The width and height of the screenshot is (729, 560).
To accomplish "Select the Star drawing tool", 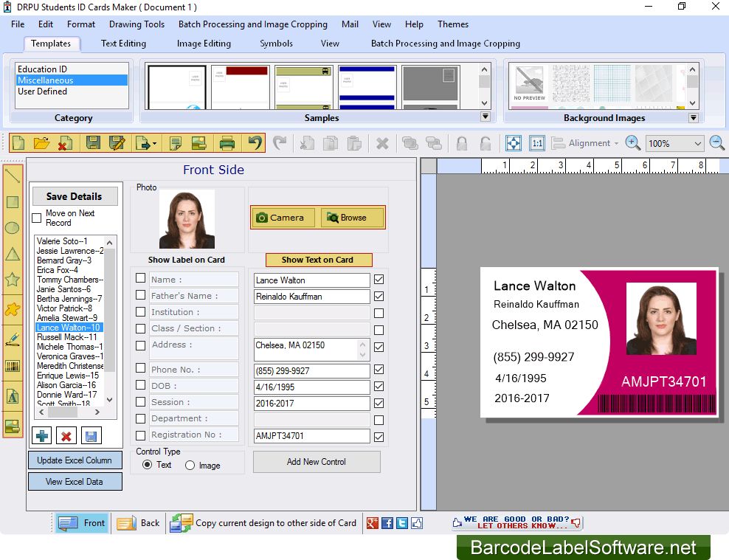I will click(13, 280).
